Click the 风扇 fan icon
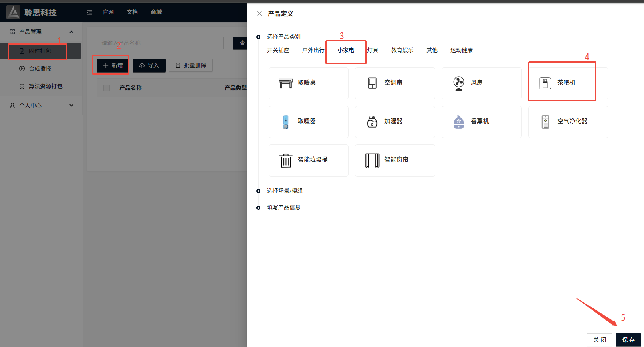Image resolution: width=644 pixels, height=347 pixels. pos(459,83)
